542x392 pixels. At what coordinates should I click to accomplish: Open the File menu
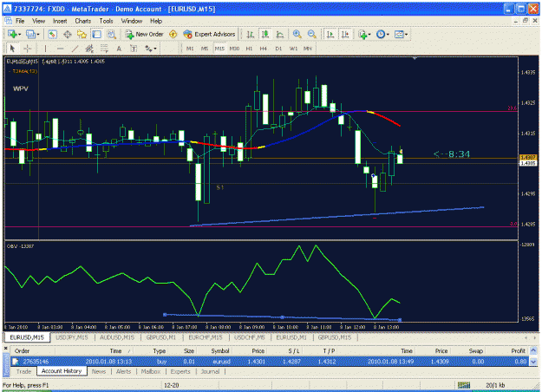[20, 21]
